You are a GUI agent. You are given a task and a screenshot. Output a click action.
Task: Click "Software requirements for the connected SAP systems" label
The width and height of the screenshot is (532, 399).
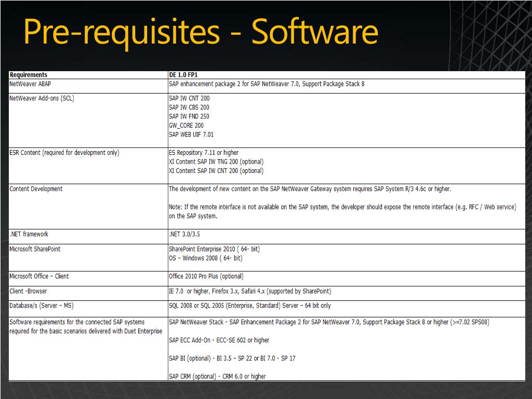[x=77, y=322]
